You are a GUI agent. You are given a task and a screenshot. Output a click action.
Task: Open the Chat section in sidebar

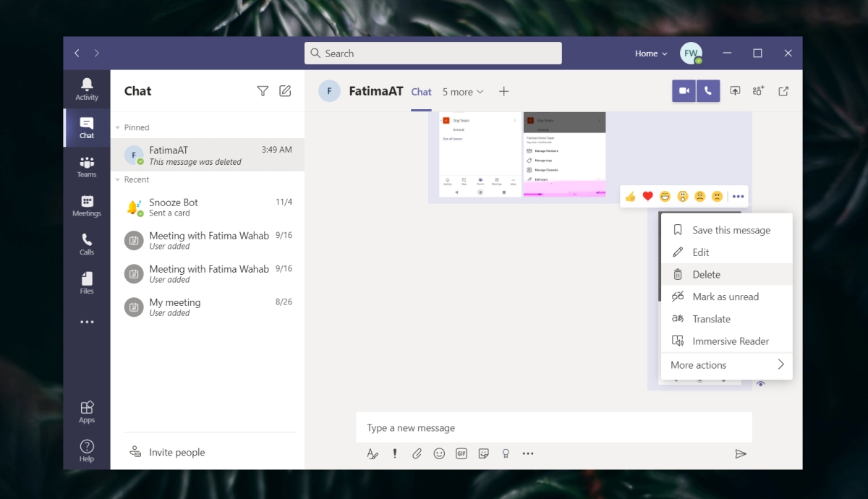tap(87, 127)
